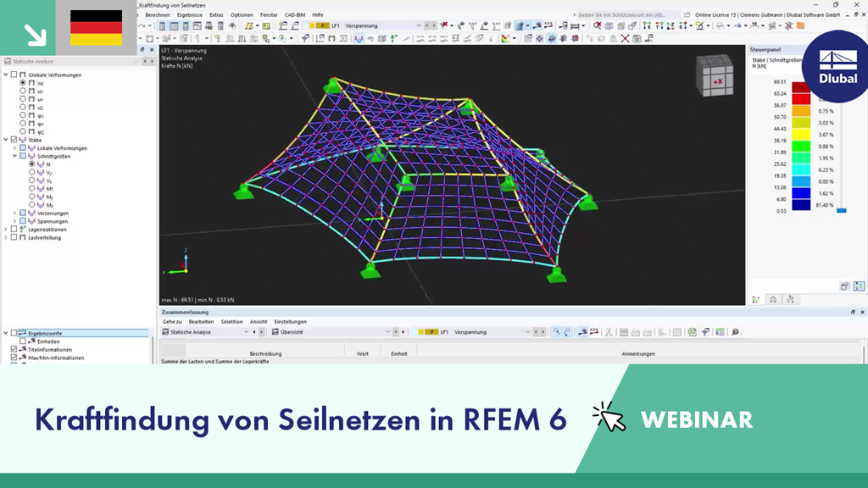Open the Hilfe menu
868x488 pixels.
coord(317,15)
